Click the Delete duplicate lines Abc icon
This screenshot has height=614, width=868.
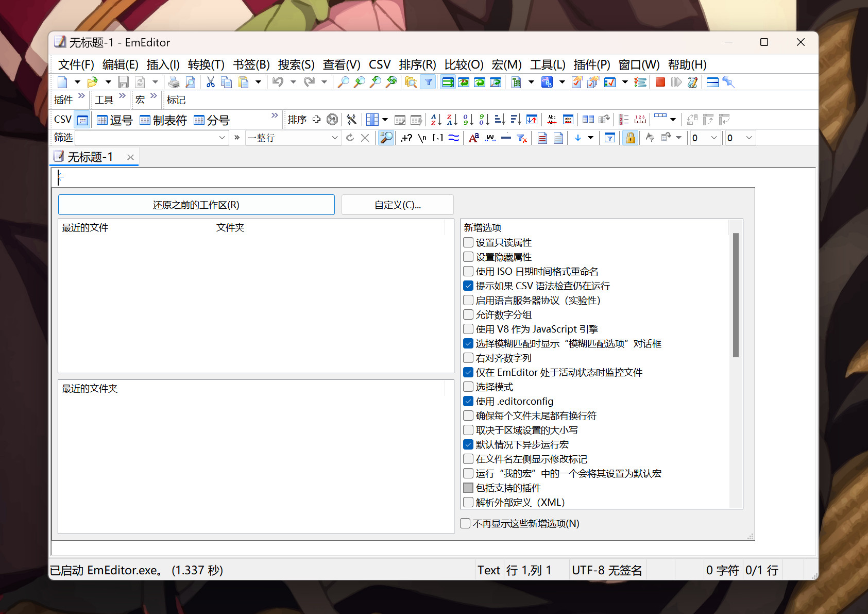click(x=552, y=120)
